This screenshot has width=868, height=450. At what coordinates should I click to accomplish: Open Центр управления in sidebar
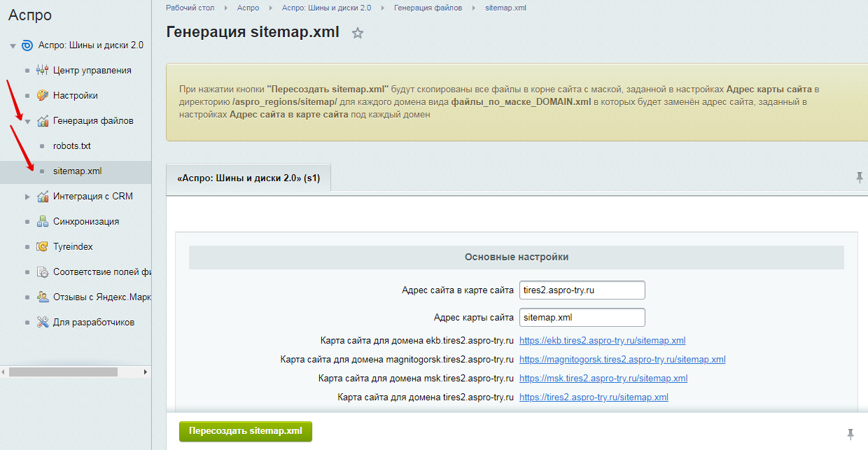click(92, 71)
